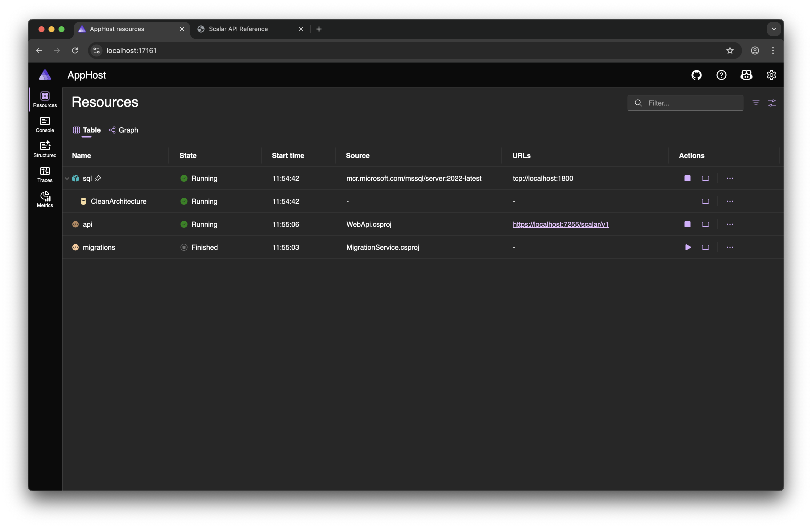Open the GitHub Copilot icon in header

point(746,75)
